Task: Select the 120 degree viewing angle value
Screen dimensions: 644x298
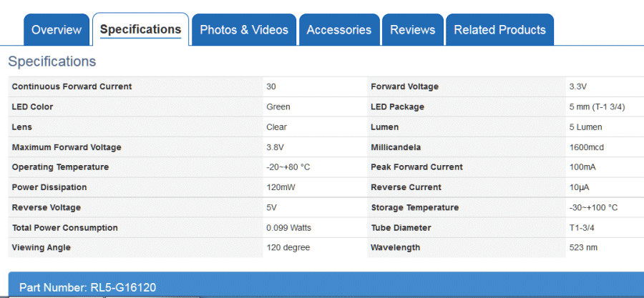Action: 288,248
